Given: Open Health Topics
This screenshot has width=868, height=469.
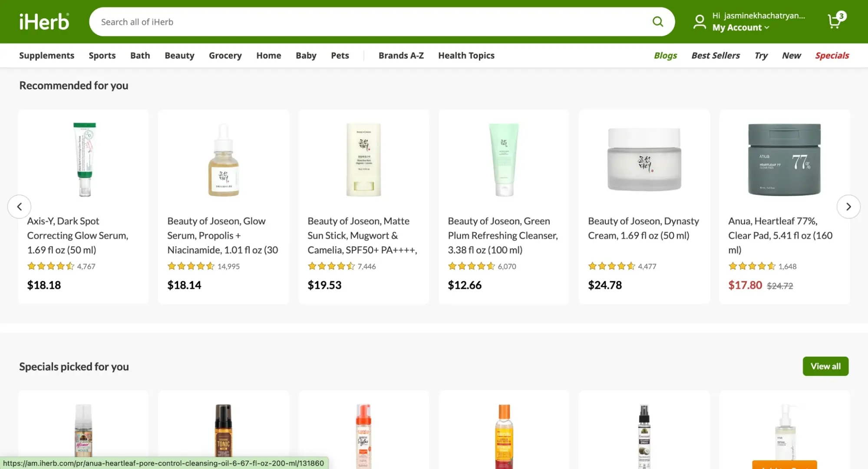Looking at the screenshot, I should (x=466, y=56).
